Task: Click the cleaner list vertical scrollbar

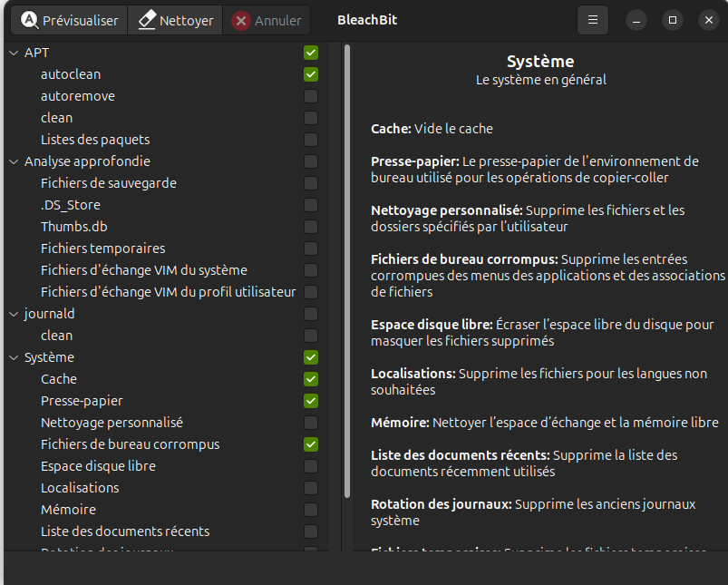Action: pyautogui.click(x=347, y=271)
